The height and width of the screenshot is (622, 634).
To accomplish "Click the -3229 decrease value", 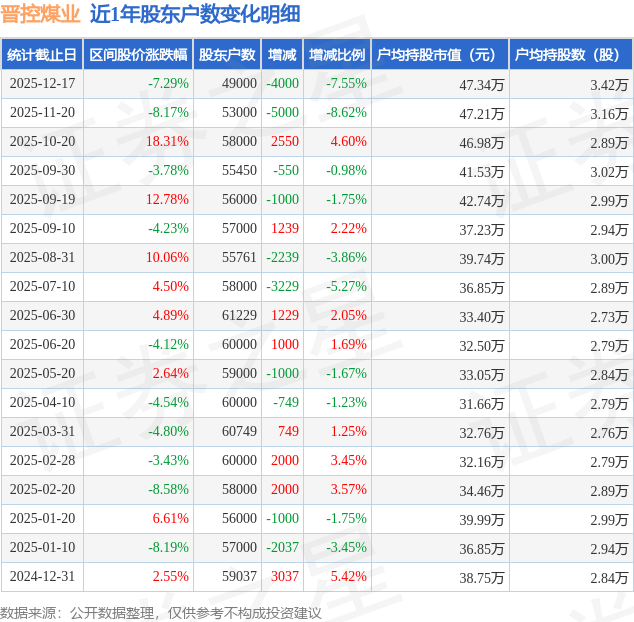I will [282, 287].
